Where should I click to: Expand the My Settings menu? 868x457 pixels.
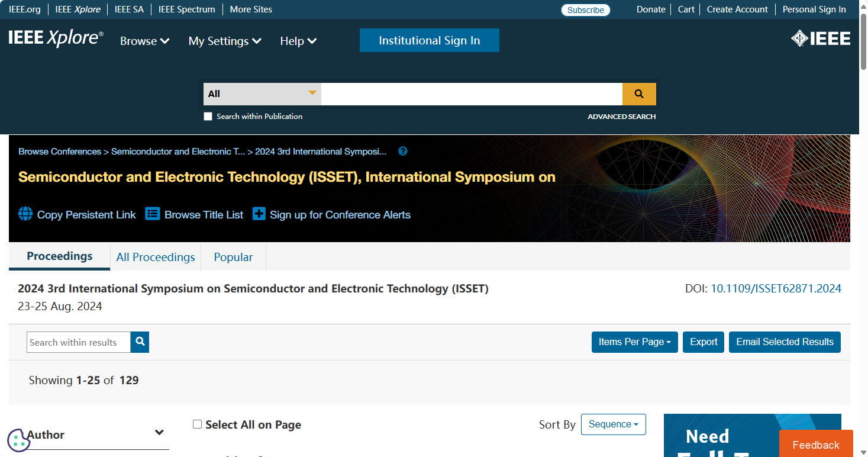(225, 41)
